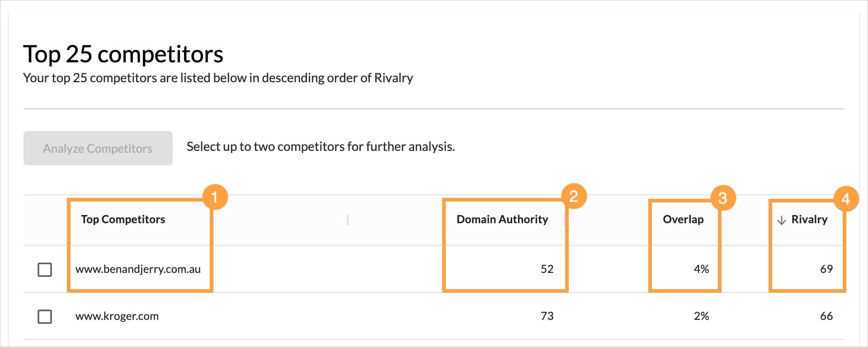The width and height of the screenshot is (868, 347).
Task: Click the orange callout badge numbered 1
Action: pos(216,196)
